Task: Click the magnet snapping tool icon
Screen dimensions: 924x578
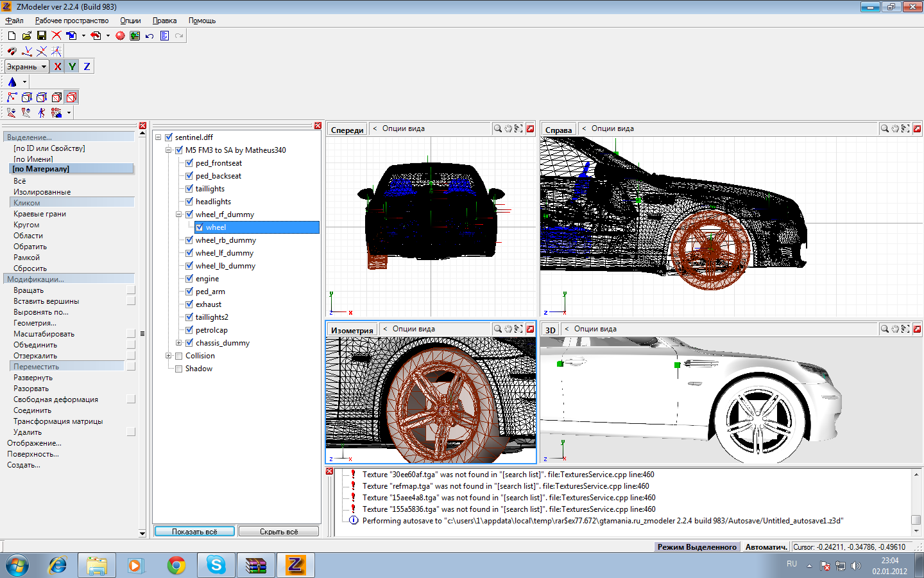Action: pos(12,51)
